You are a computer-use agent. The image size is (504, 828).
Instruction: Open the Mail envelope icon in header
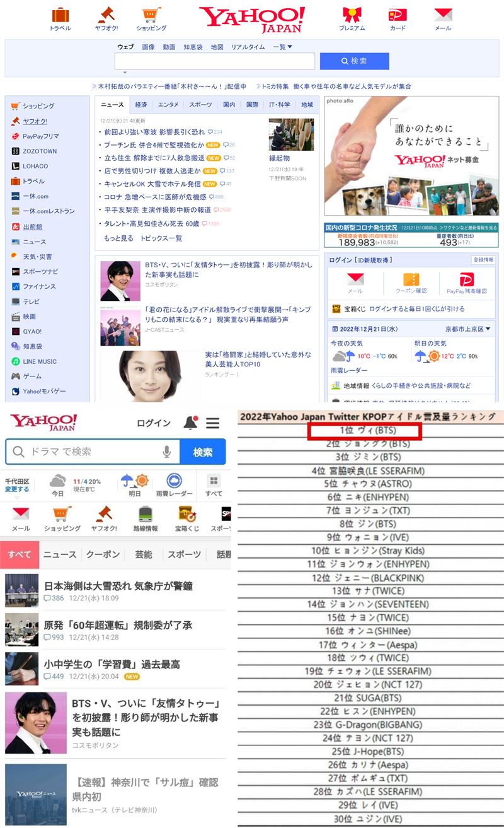443,15
